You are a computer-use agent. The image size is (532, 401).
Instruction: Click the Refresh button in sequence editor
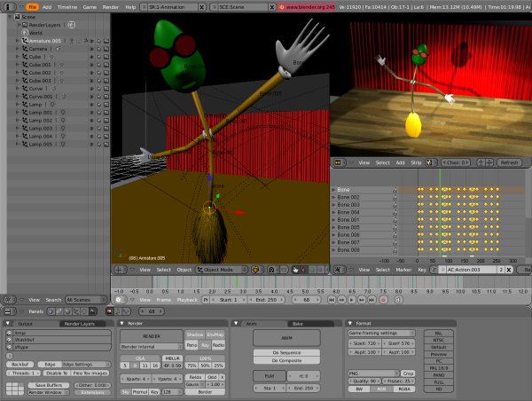pyautogui.click(x=509, y=163)
